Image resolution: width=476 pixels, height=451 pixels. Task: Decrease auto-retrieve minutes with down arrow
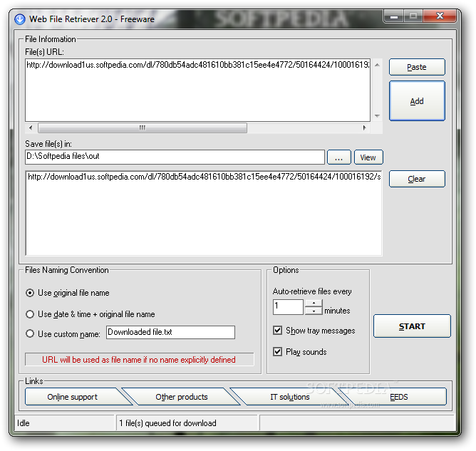coord(314,311)
